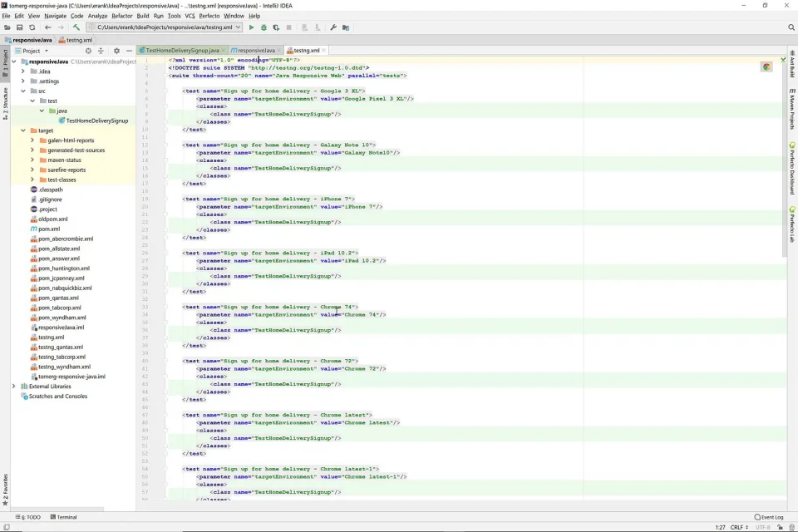This screenshot has height=532, width=798.
Task: Expand the .idea folder in project tree
Action: tap(24, 71)
